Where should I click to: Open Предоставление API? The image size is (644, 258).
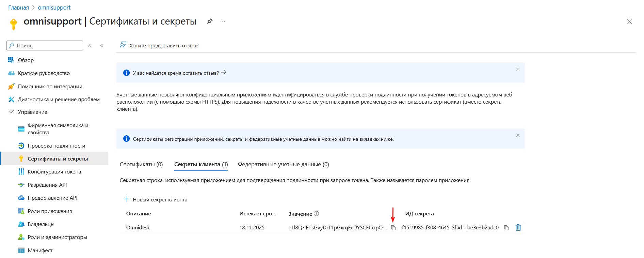(x=52, y=198)
